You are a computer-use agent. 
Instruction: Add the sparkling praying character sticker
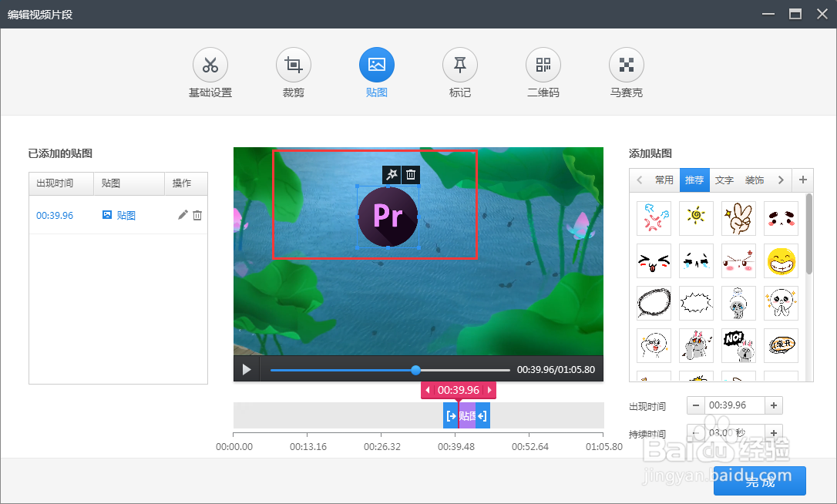click(x=781, y=304)
